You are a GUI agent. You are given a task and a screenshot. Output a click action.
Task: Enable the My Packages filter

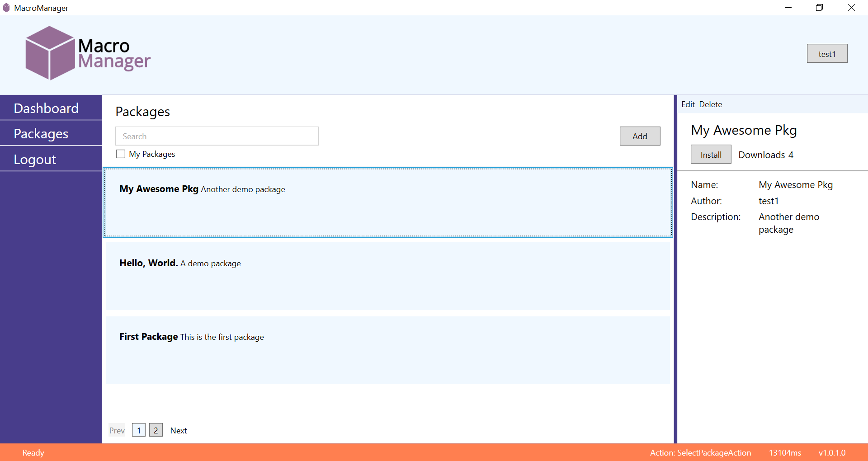[120, 154]
